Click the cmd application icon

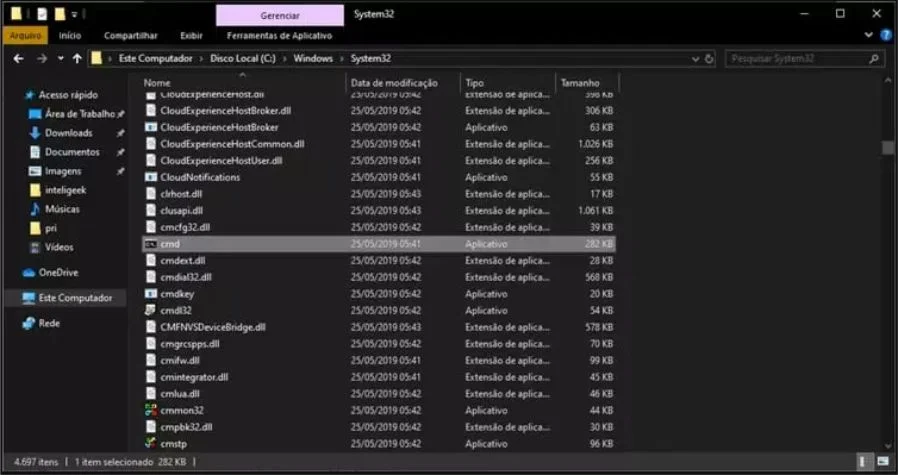tap(151, 244)
